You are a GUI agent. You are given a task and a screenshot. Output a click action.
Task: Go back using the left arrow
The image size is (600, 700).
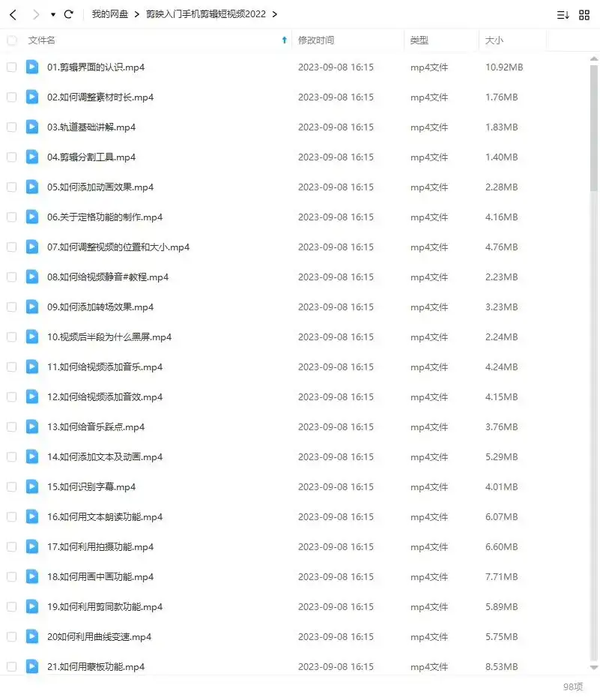(13, 15)
